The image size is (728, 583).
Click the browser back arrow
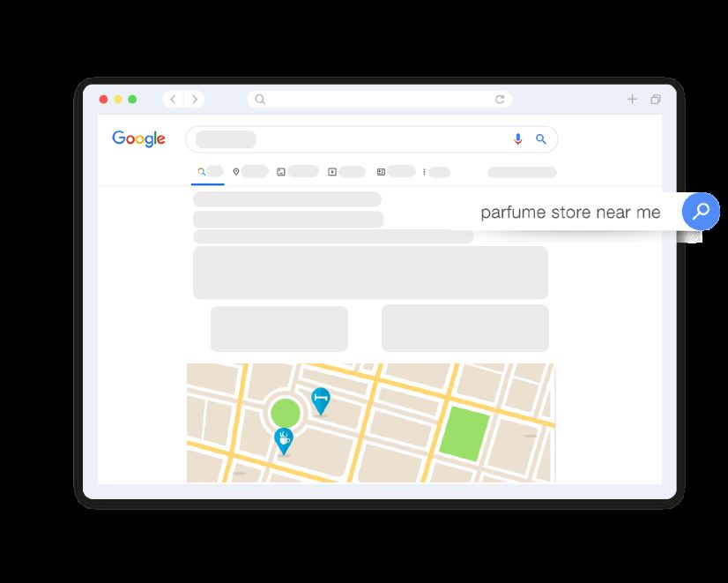pos(173,99)
